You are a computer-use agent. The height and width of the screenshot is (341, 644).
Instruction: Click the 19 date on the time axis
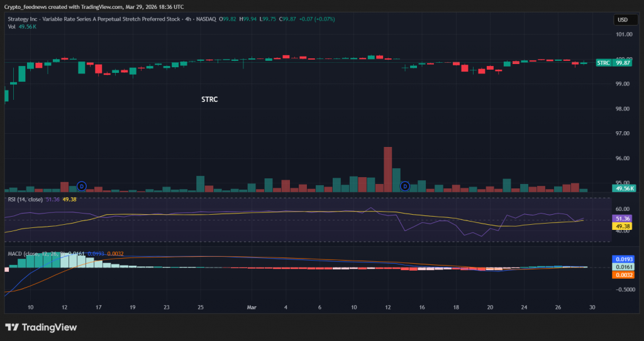pyautogui.click(x=132, y=307)
